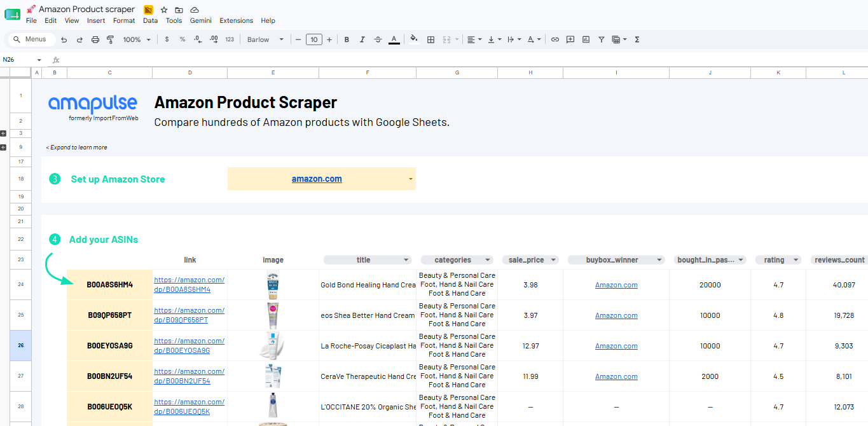Increase the font size
Viewport: 868px width, 426px height.
click(329, 39)
